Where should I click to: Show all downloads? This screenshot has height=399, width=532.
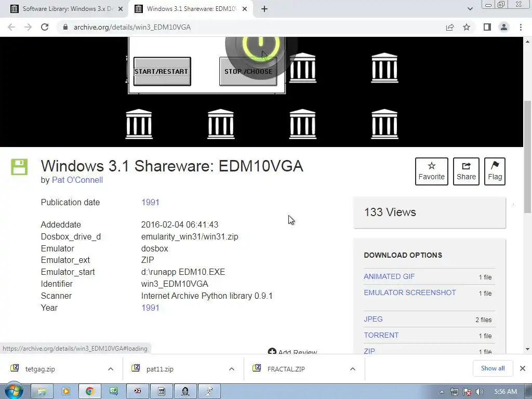(x=493, y=368)
